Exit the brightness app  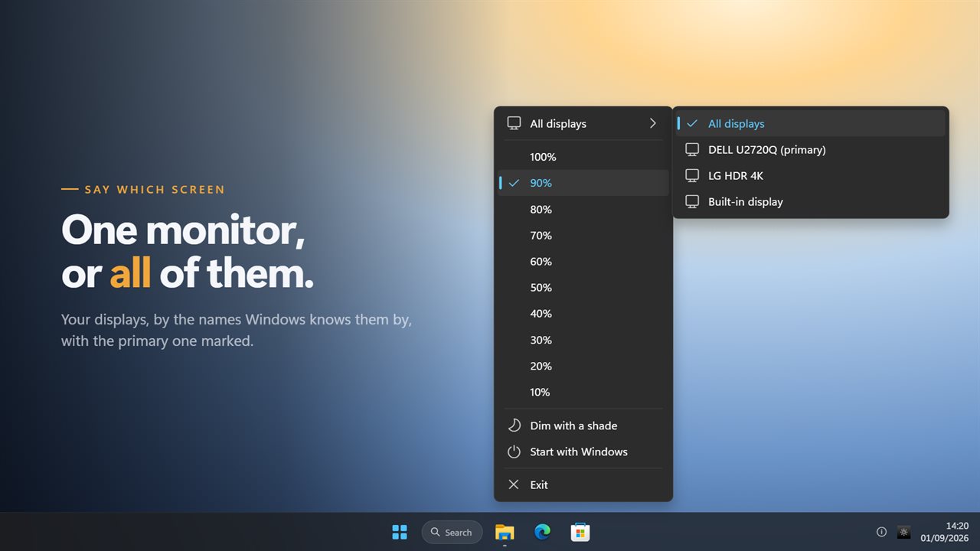[x=583, y=484]
